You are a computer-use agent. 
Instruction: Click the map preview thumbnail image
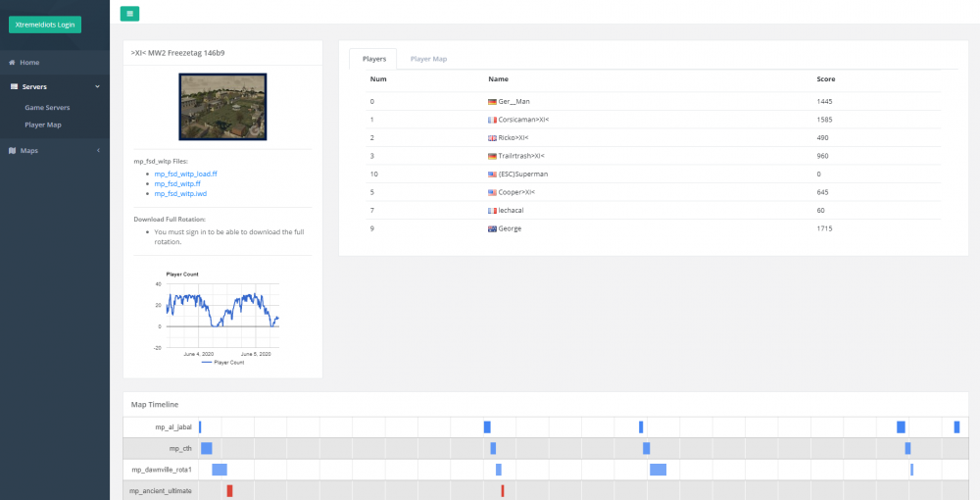(221, 106)
